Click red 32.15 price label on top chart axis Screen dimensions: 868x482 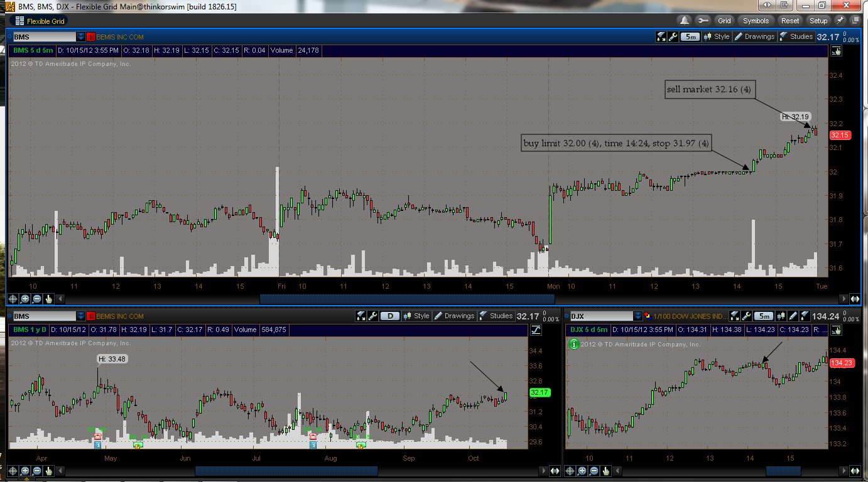tap(840, 135)
